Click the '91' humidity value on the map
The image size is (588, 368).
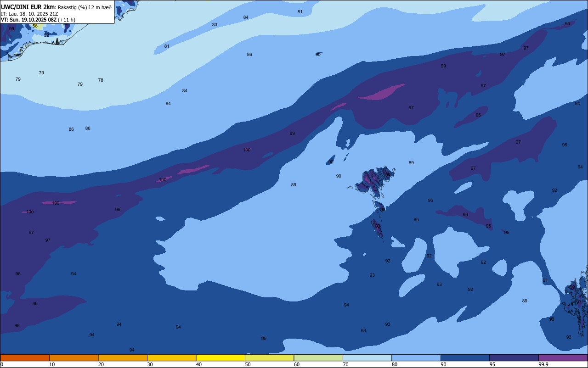point(545,280)
